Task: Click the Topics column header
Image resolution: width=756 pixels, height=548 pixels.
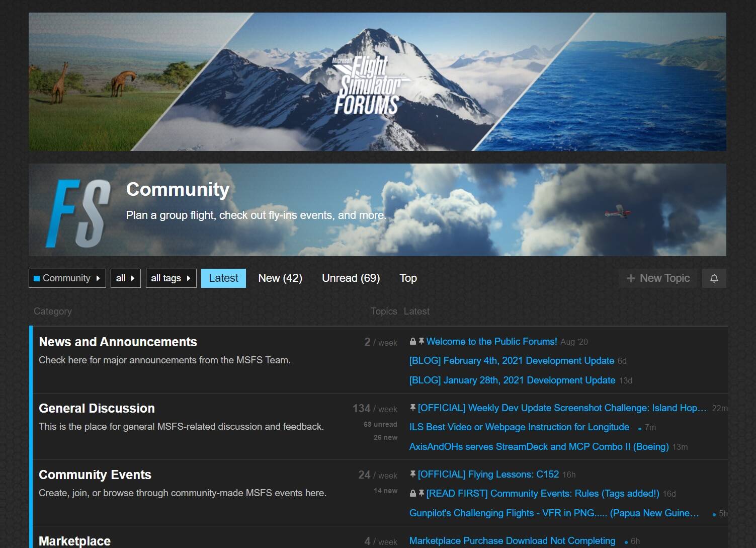Action: coord(384,311)
